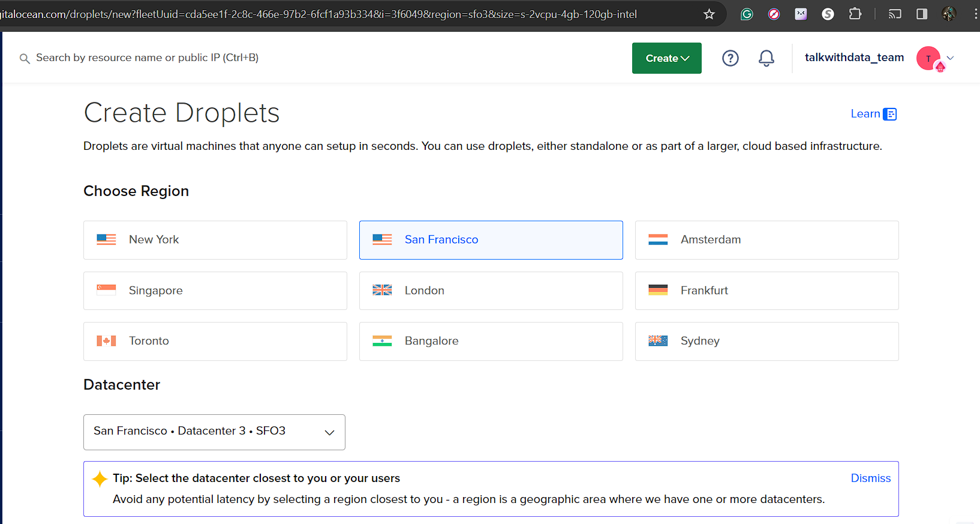
Task: Choose Frankfurt region
Action: (766, 291)
